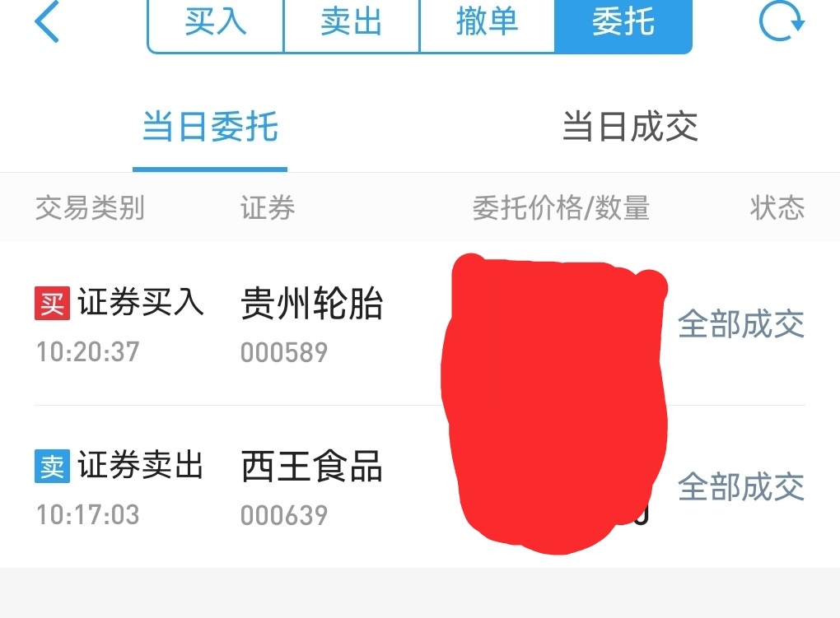The image size is (840, 618).
Task: Select the 证券买入 order row
Action: click(x=420, y=324)
